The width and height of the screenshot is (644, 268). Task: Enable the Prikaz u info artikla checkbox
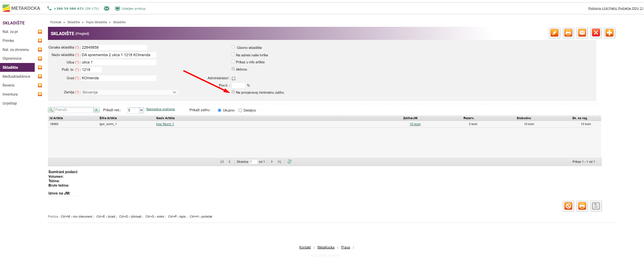pos(233,62)
